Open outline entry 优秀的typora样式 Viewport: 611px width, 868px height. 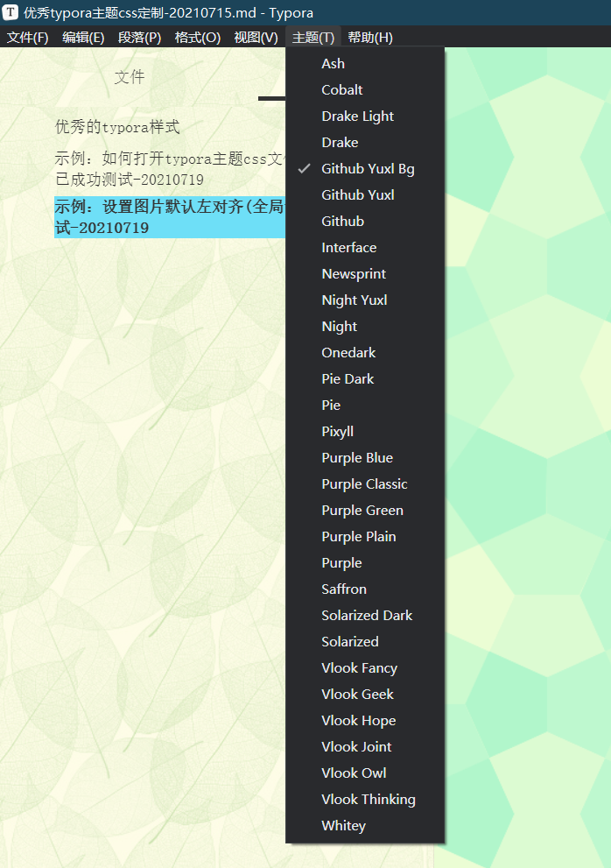coord(117,127)
